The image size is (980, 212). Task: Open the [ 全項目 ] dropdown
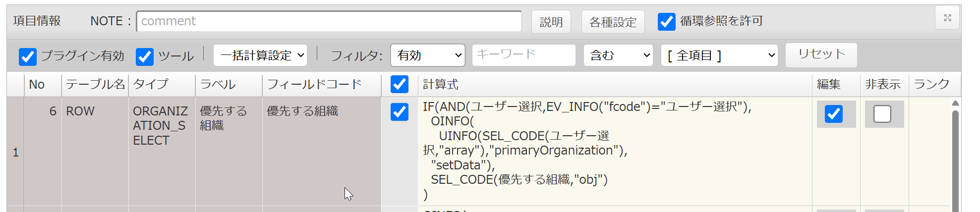719,55
